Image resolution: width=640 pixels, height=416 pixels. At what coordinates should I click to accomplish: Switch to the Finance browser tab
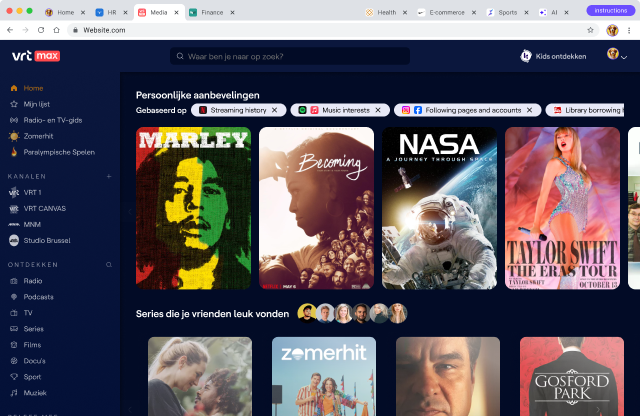pos(207,13)
